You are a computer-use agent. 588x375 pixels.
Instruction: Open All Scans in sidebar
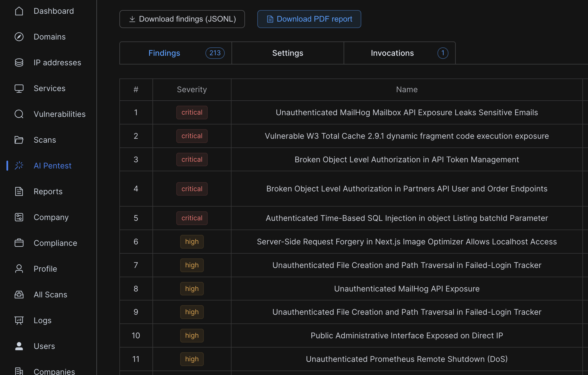(x=50, y=295)
